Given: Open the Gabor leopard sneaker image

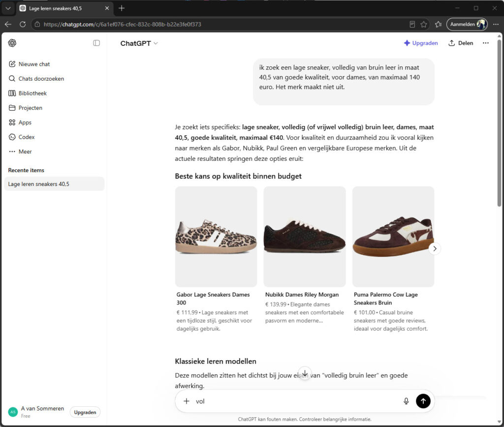Looking at the screenshot, I should 216,237.
